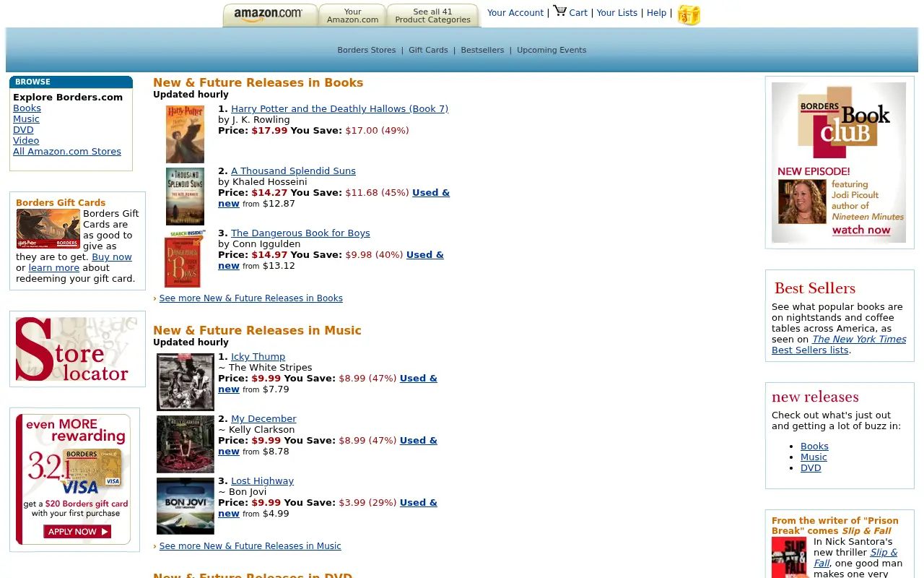Open Bestsellers in navigation bar
This screenshot has width=924, height=578.
[482, 50]
